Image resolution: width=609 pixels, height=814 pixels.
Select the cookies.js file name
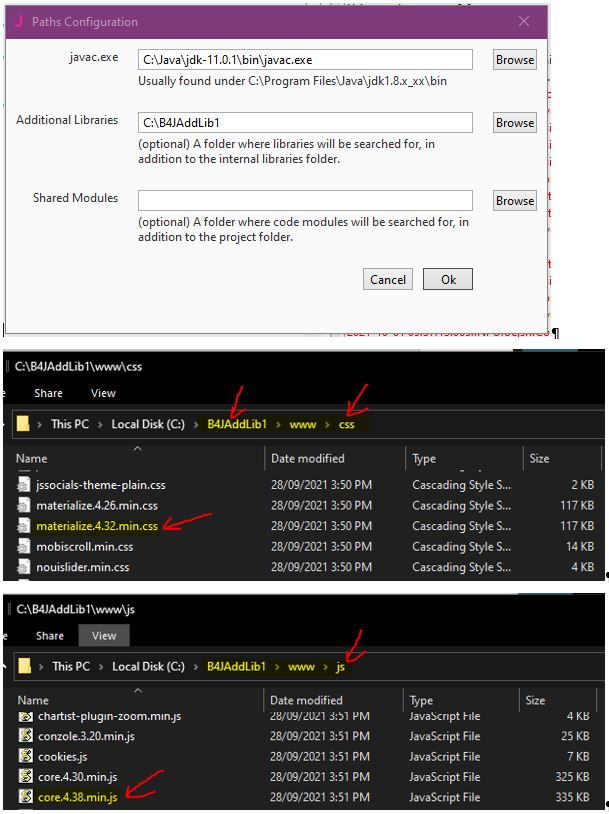click(63, 757)
